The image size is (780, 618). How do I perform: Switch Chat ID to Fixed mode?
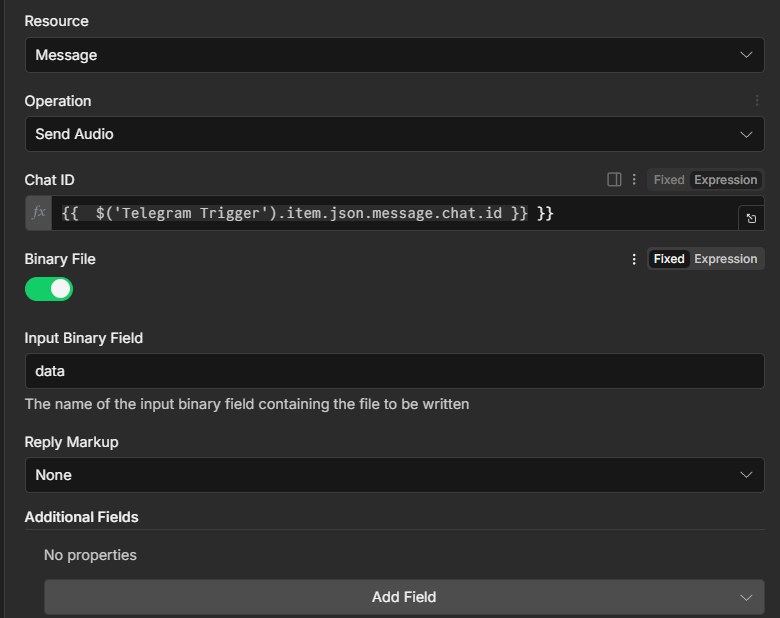coord(668,180)
